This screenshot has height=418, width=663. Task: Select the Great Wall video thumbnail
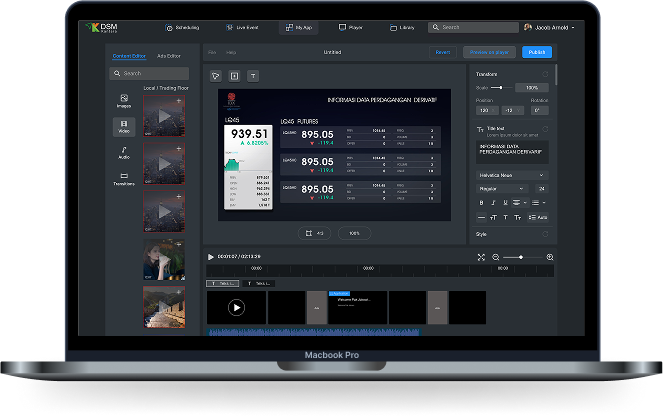click(x=164, y=307)
